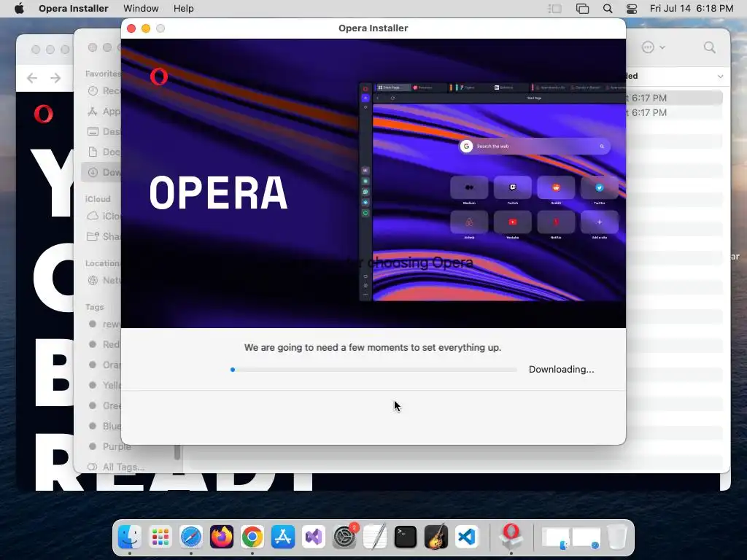Screen dimensions: 747x560
Task: Select the Blue tag in Finder sidebar
Action: click(x=104, y=426)
